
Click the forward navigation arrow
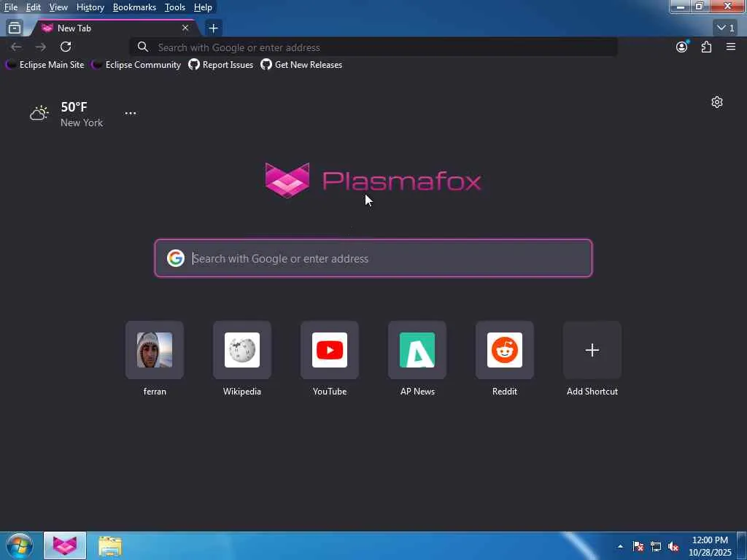point(41,47)
